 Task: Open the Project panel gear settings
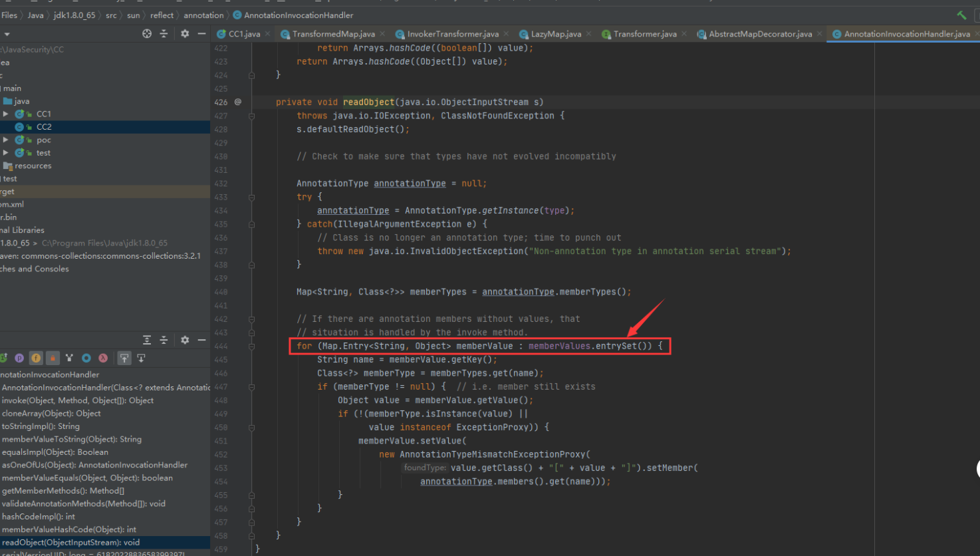pos(185,33)
